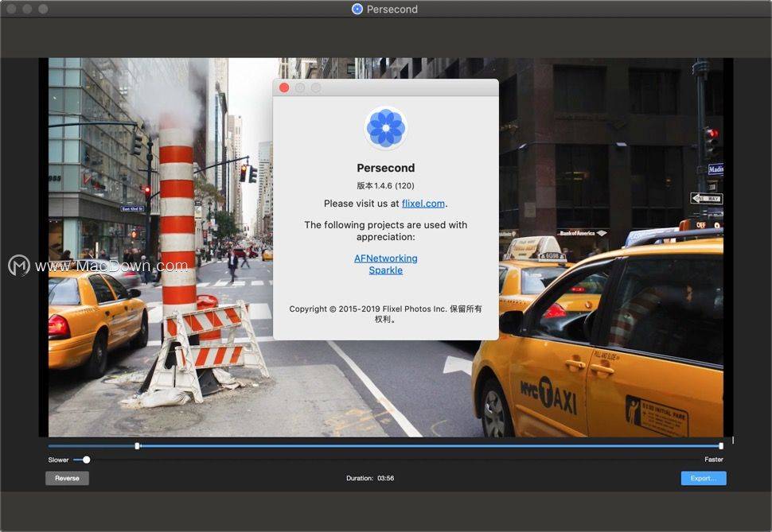Close the About Persecond dialog

(284, 87)
